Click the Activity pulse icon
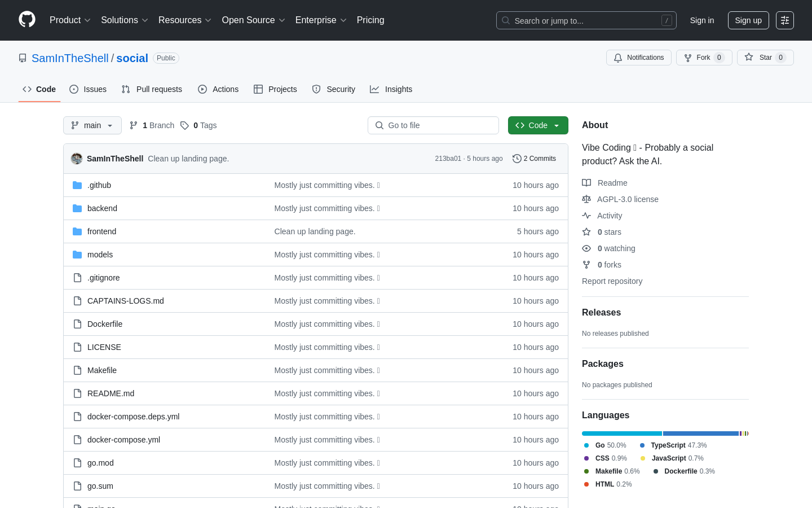The width and height of the screenshot is (812, 508). click(x=586, y=216)
